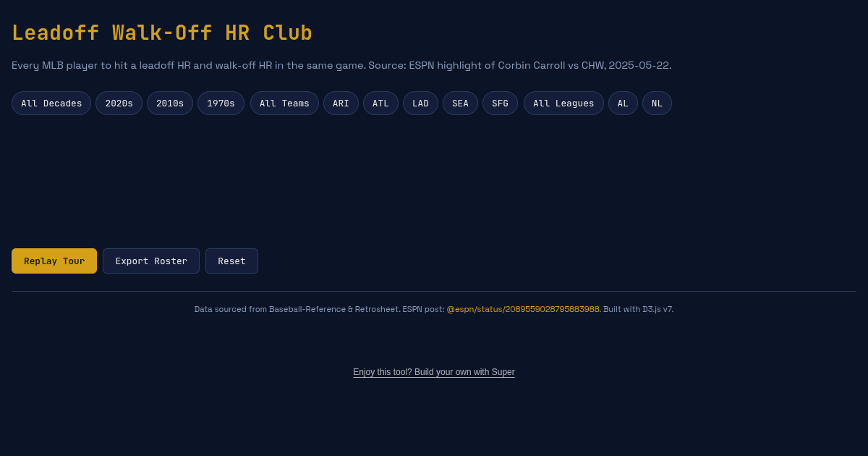
Task: Click the description mentioning Corbin Carroll
Action: tap(341, 65)
